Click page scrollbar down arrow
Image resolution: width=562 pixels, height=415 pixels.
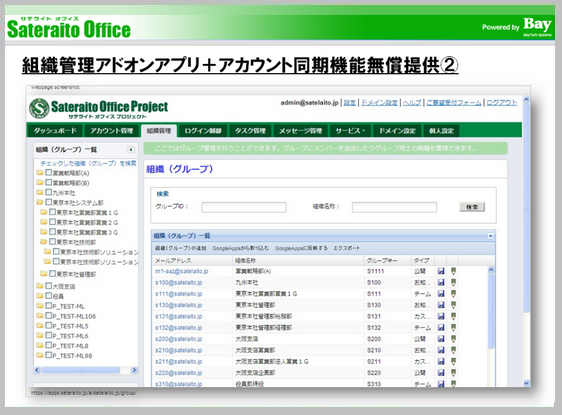tap(526, 383)
